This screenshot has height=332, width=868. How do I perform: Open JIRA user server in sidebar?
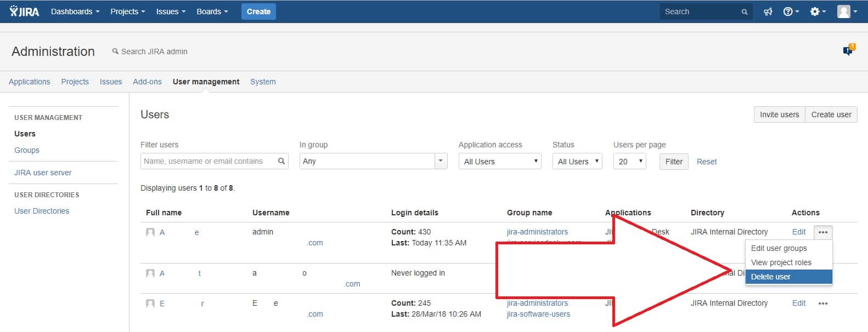43,173
